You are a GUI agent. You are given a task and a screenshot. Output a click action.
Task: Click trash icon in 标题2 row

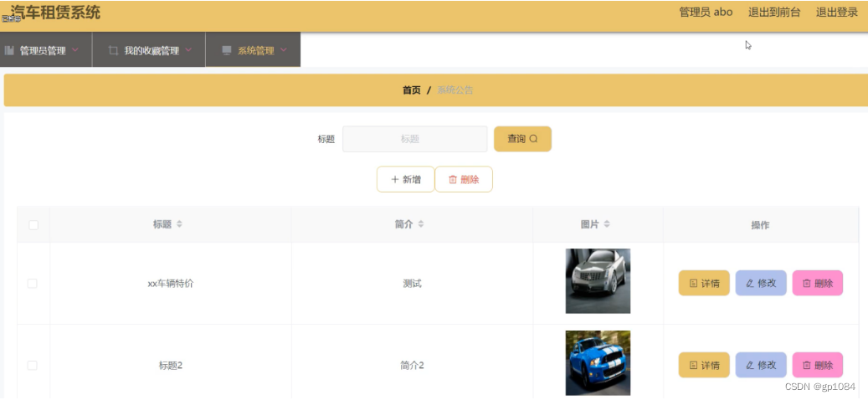807,365
